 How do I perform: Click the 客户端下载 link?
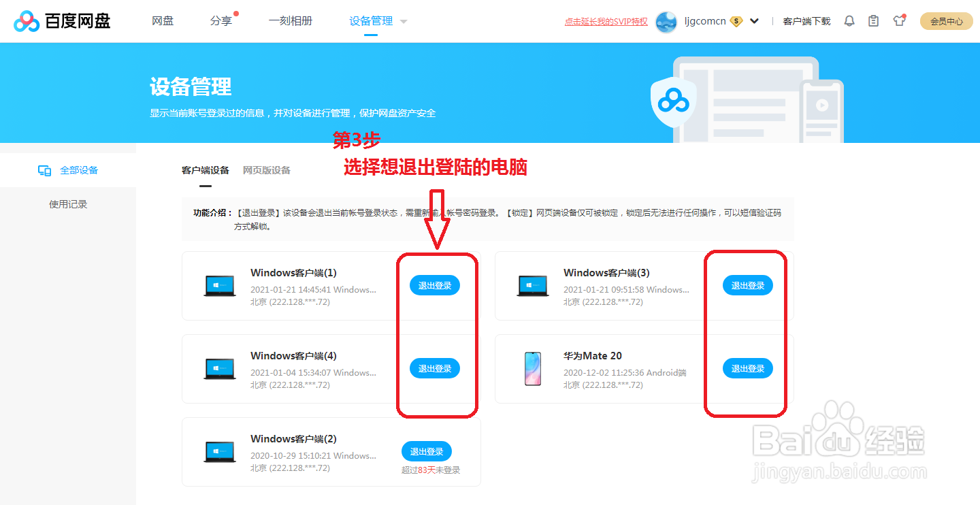coord(806,22)
